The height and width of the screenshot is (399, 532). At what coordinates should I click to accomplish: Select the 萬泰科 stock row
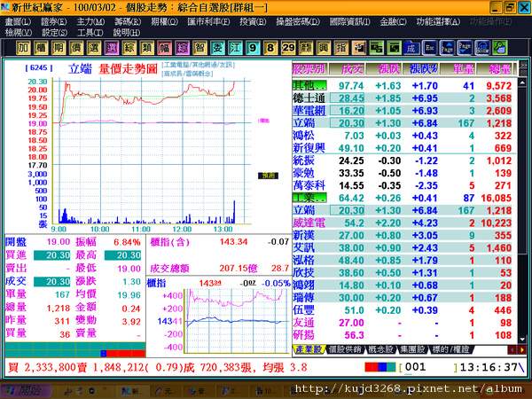click(x=404, y=185)
